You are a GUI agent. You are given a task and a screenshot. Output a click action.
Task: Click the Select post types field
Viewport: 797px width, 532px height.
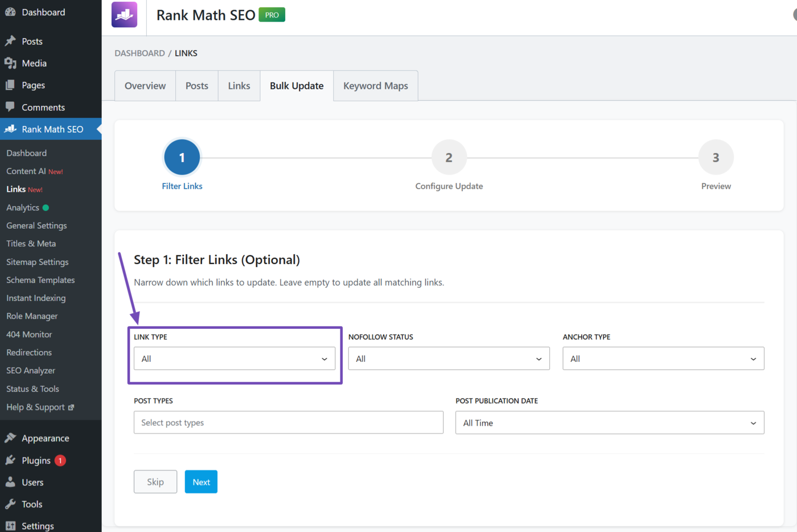coord(288,422)
